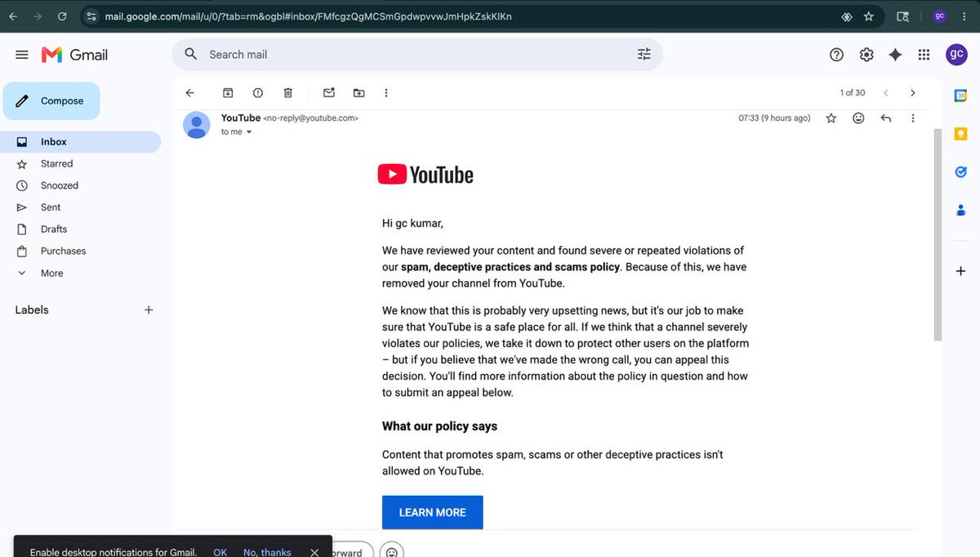The height and width of the screenshot is (557, 980).
Task: Click the LEARN MORE button
Action: point(433,512)
